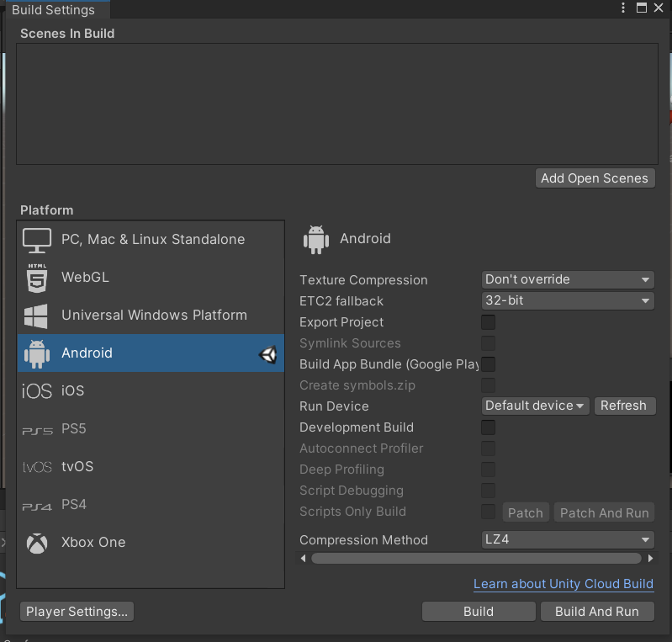Select the PS4 platform entry
The width and height of the screenshot is (672, 642).
point(151,504)
